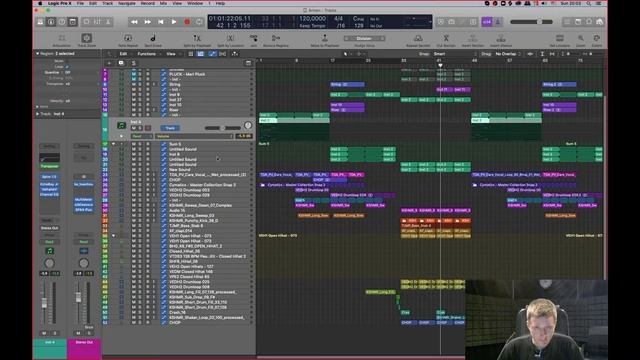The image size is (640, 360).
Task: Add a new track with plus button
Action: click(x=109, y=63)
